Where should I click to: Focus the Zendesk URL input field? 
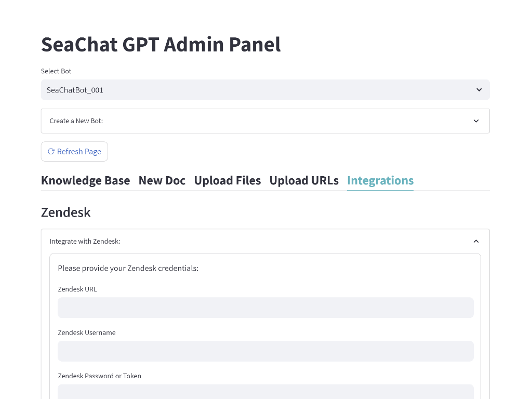265,308
